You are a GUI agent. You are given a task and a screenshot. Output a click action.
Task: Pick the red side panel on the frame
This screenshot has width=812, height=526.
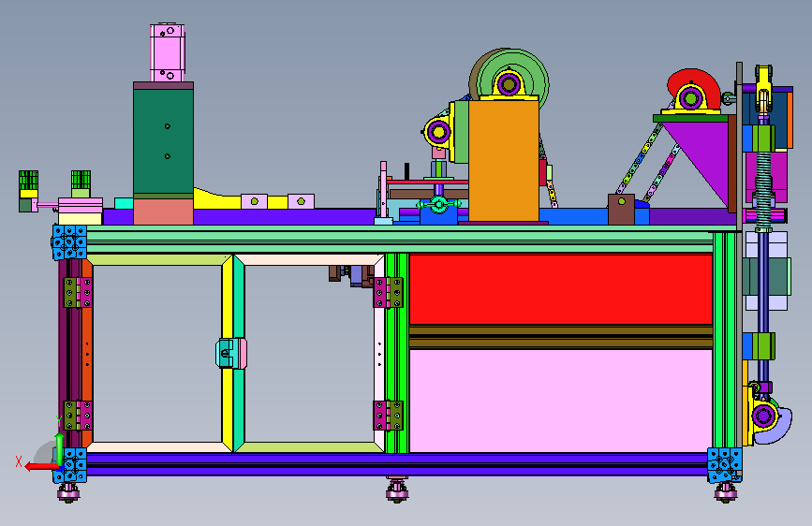pyautogui.click(x=561, y=289)
